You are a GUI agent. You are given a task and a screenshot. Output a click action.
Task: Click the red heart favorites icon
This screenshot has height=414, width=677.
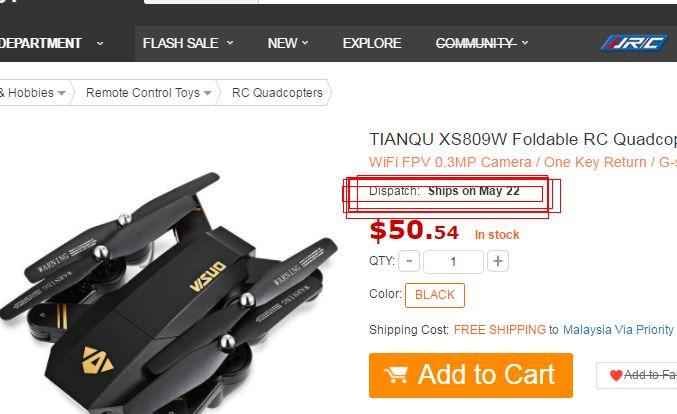tap(616, 375)
